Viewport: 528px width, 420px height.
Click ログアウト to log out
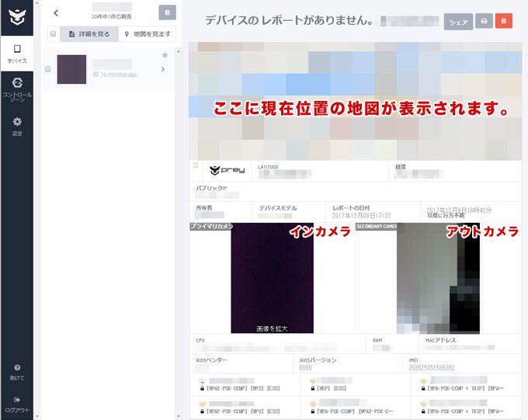point(16,404)
